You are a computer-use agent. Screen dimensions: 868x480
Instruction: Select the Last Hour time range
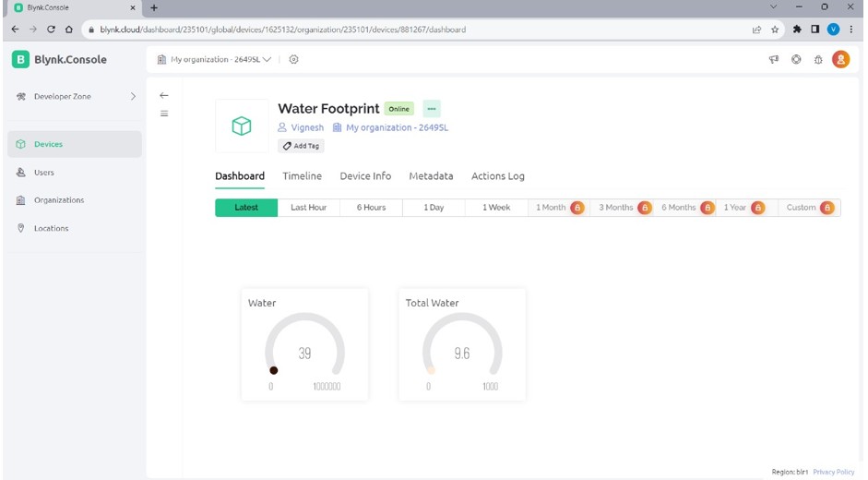(x=308, y=208)
